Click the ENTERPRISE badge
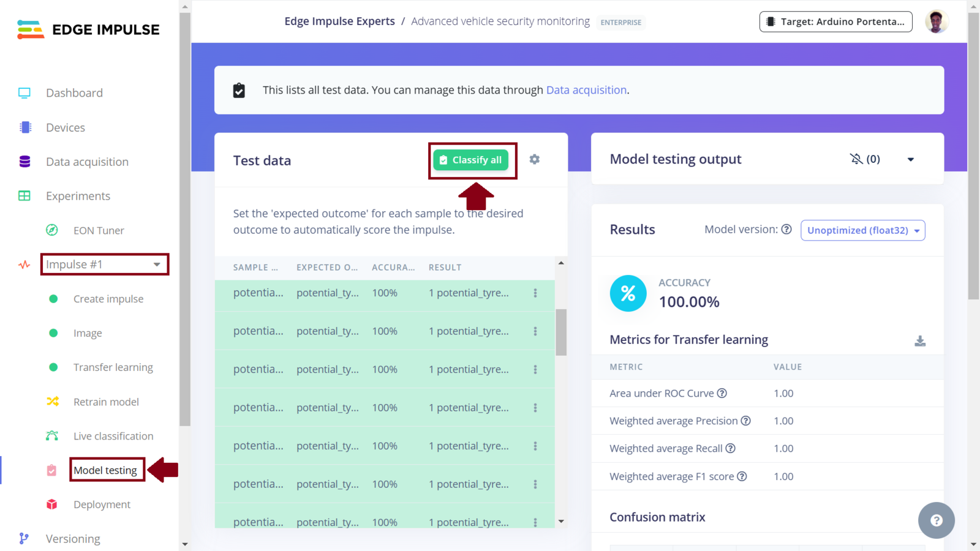The image size is (980, 551). click(621, 23)
